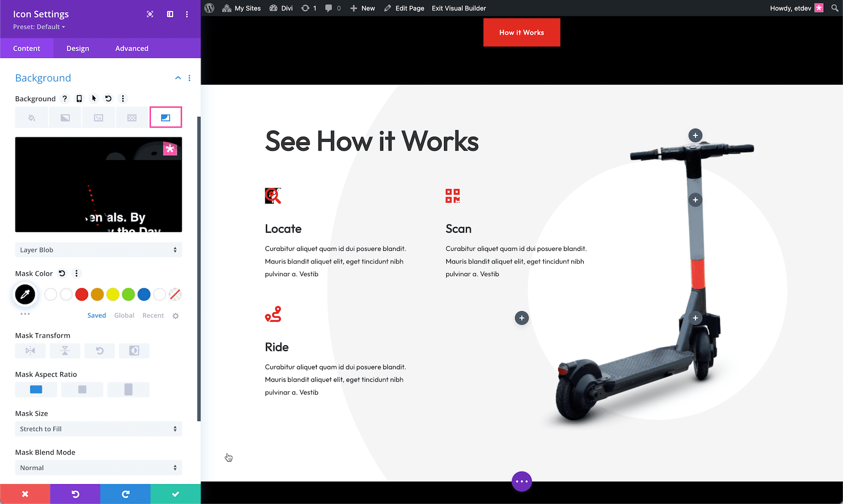This screenshot has width=843, height=504.
Task: Open Background section options menu
Action: tap(189, 78)
